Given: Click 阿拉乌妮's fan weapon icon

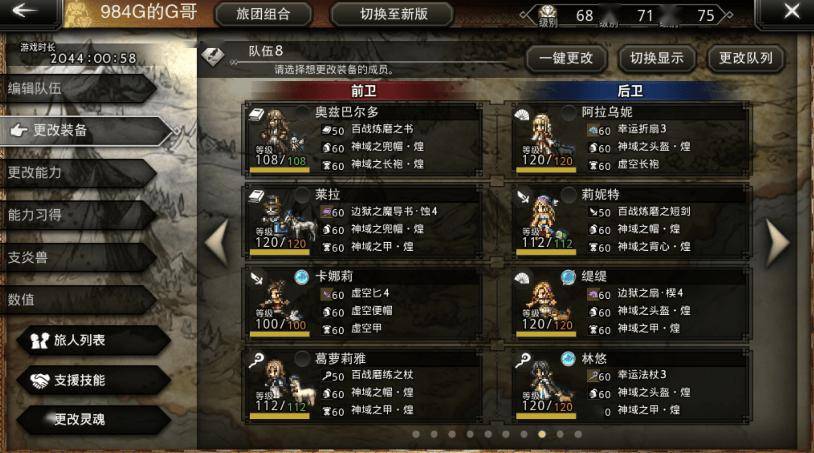Looking at the screenshot, I should (522, 115).
